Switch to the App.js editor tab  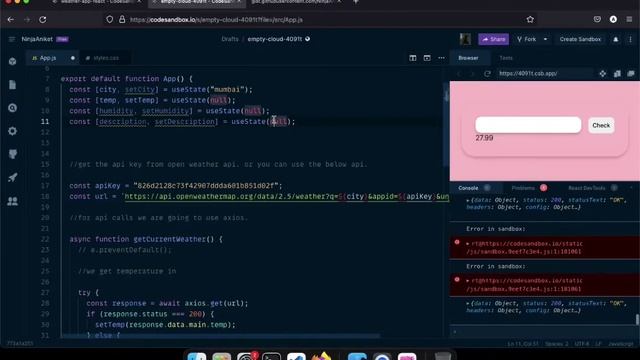[x=48, y=58]
